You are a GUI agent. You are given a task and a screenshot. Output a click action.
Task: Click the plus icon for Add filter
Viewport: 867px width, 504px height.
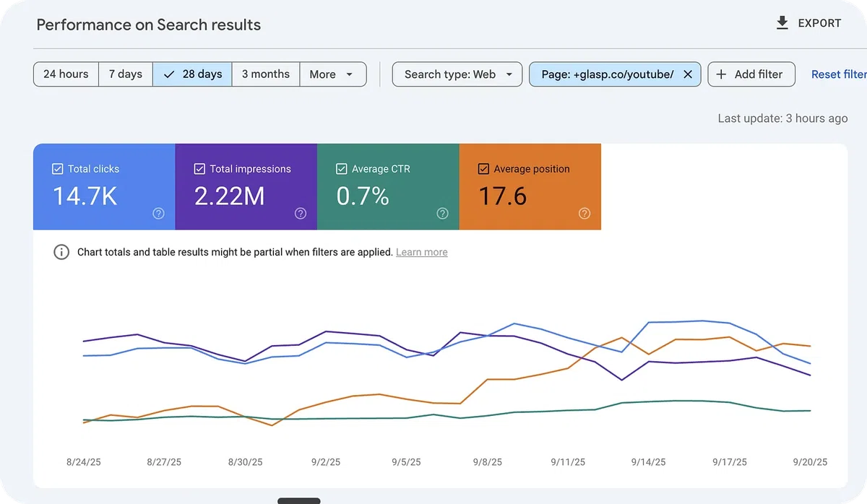point(721,74)
